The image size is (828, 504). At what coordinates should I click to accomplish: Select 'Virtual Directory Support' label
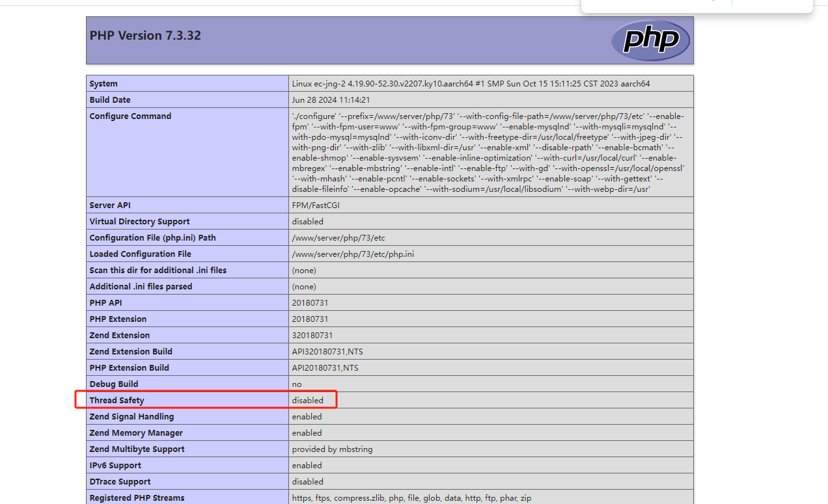point(139,222)
